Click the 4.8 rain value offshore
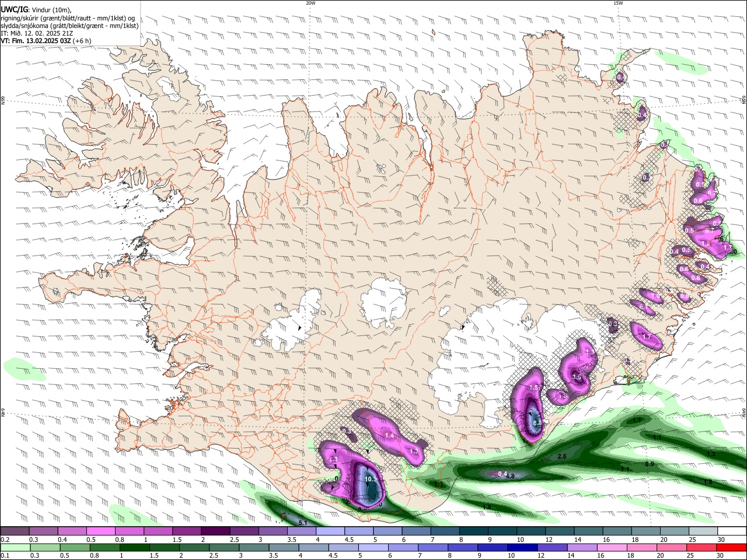This screenshot has width=747, height=560. click(509, 477)
